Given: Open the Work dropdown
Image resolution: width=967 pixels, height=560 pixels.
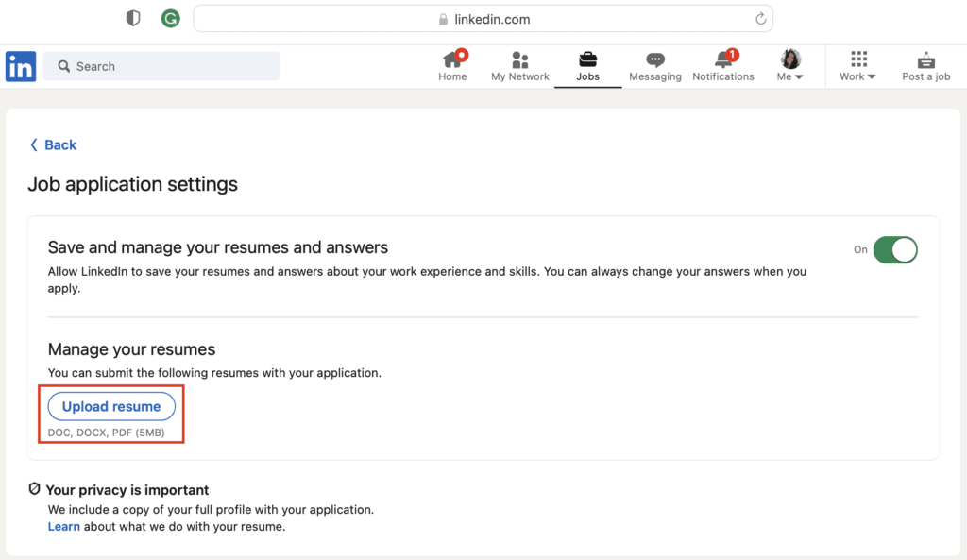Looking at the screenshot, I should pos(856,66).
